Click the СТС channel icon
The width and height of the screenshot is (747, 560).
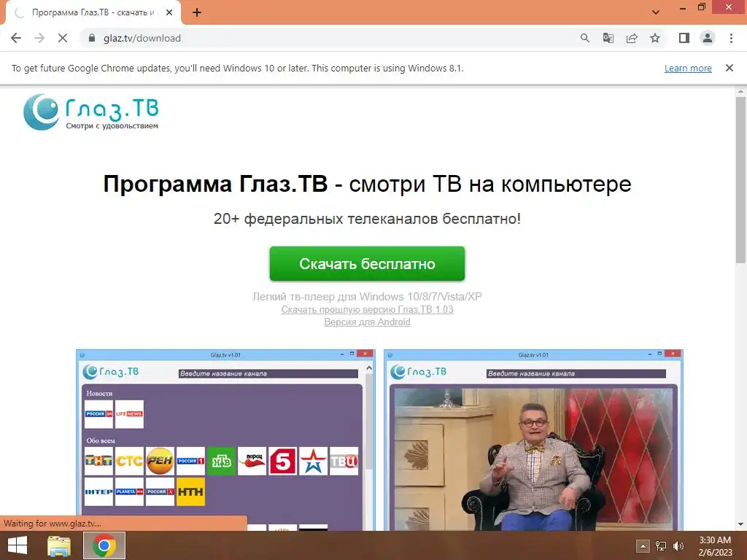[129, 461]
